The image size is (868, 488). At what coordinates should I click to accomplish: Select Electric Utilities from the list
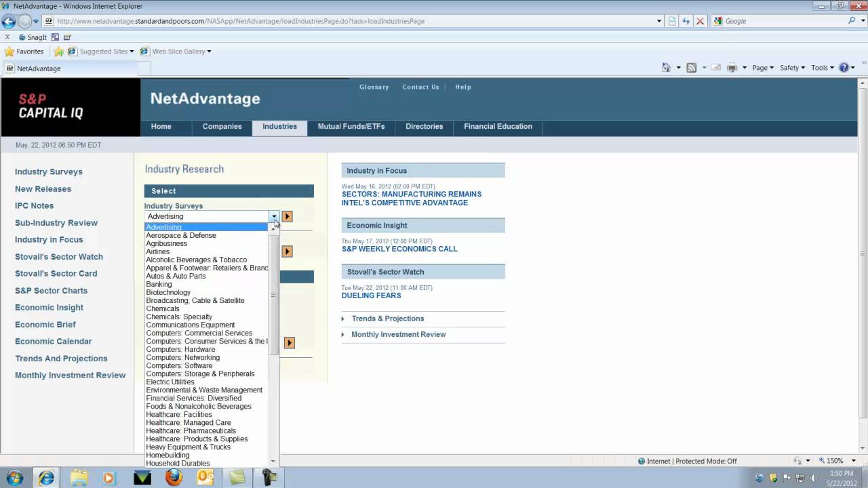[x=170, y=382]
